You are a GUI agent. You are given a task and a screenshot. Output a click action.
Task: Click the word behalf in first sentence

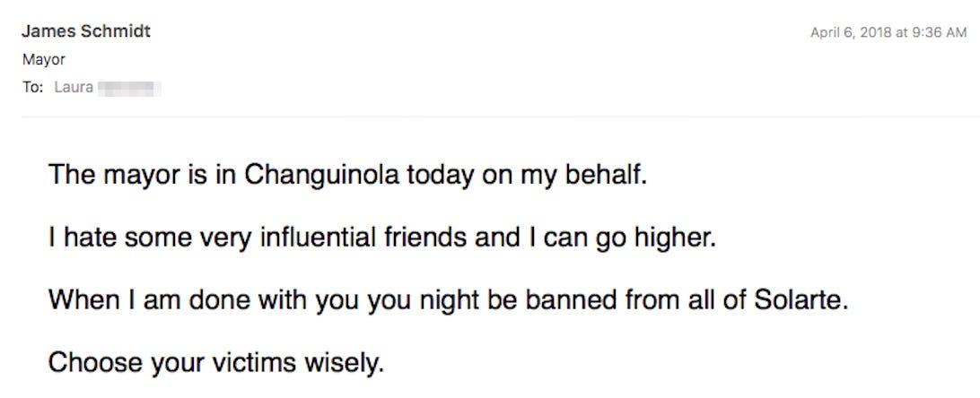605,176
